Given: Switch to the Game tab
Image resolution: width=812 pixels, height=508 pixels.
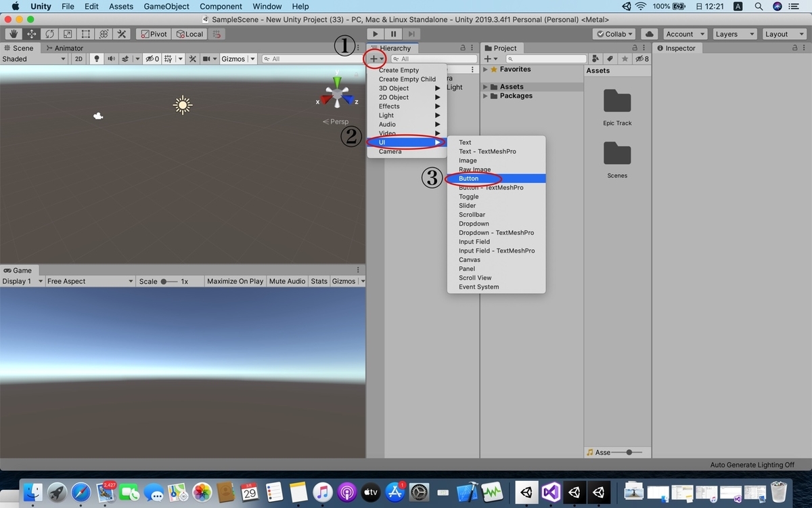Looking at the screenshot, I should click(x=18, y=270).
